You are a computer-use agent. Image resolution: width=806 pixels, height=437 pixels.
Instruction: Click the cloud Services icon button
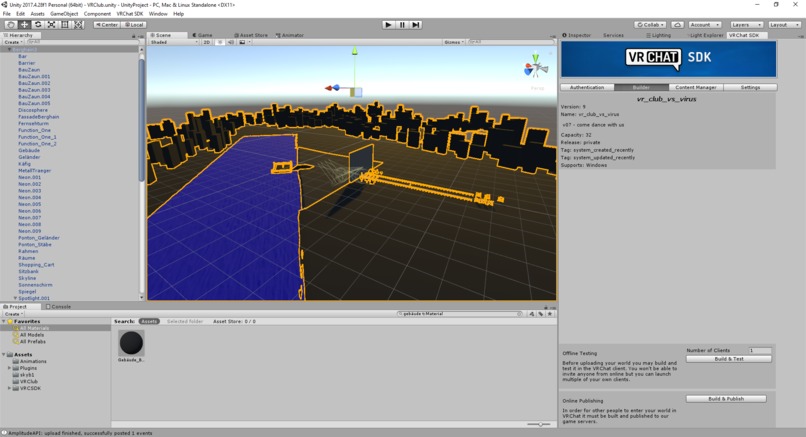(677, 25)
